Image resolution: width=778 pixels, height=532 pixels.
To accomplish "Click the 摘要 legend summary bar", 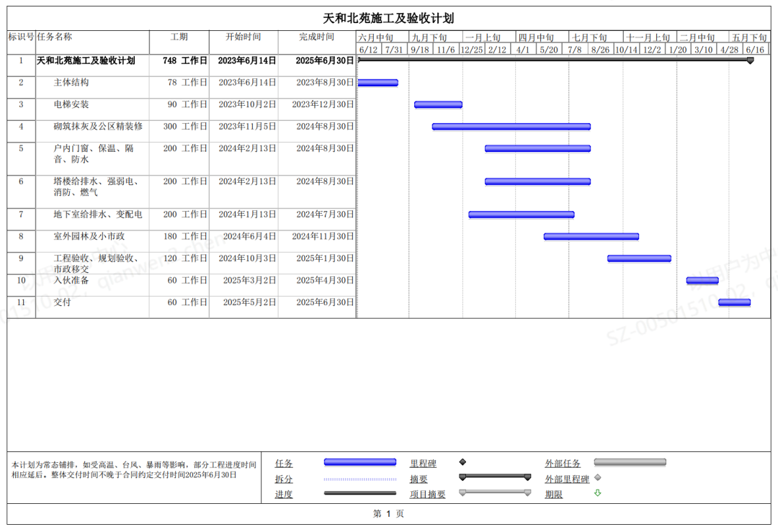I will (x=495, y=477).
